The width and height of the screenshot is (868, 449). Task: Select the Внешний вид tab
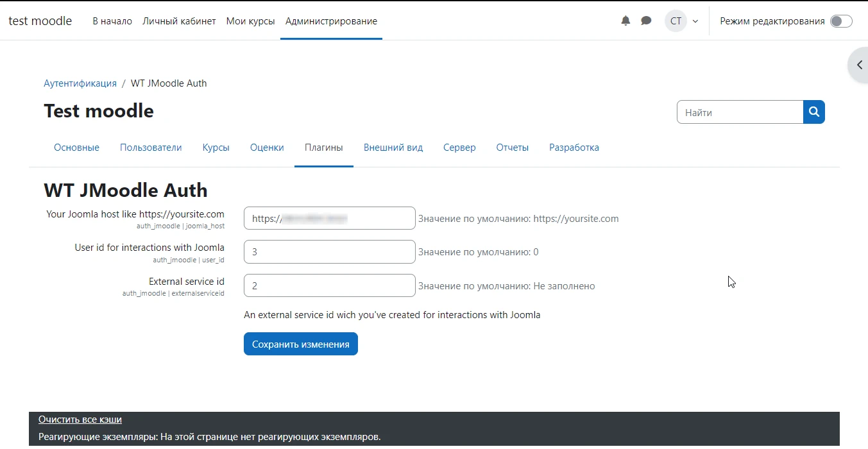(393, 147)
